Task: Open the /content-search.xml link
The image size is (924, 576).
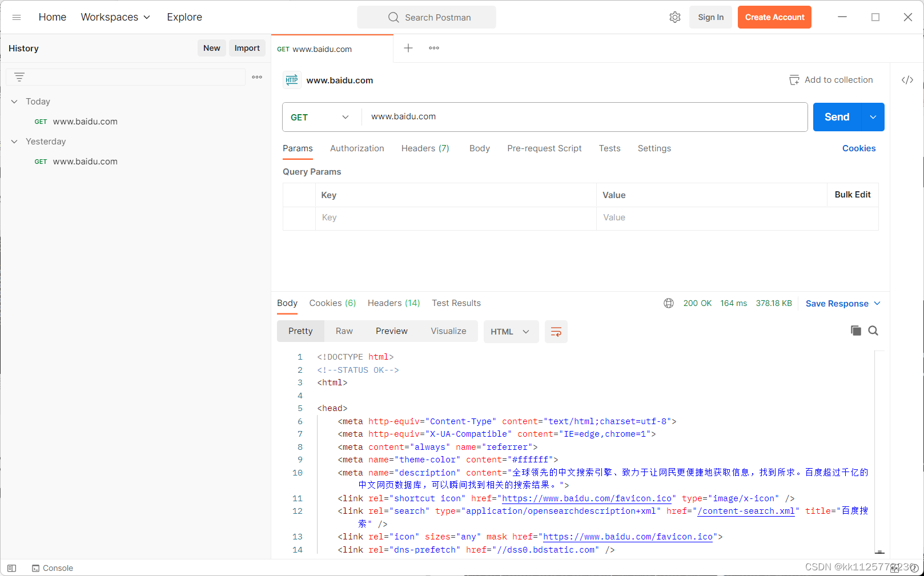Action: point(746,511)
